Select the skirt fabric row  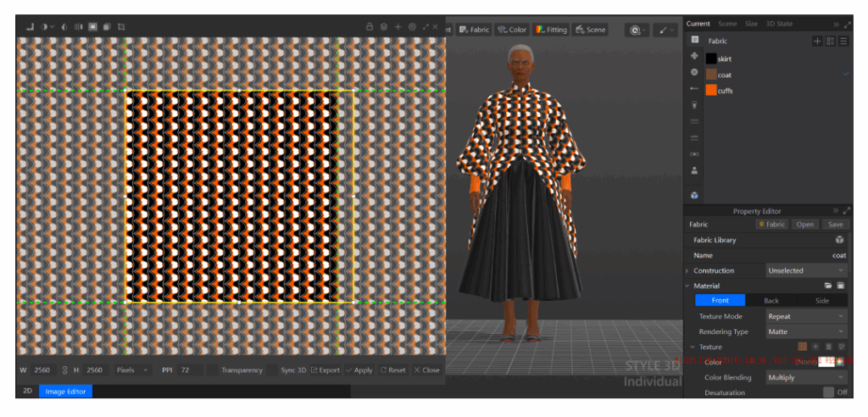point(777,58)
